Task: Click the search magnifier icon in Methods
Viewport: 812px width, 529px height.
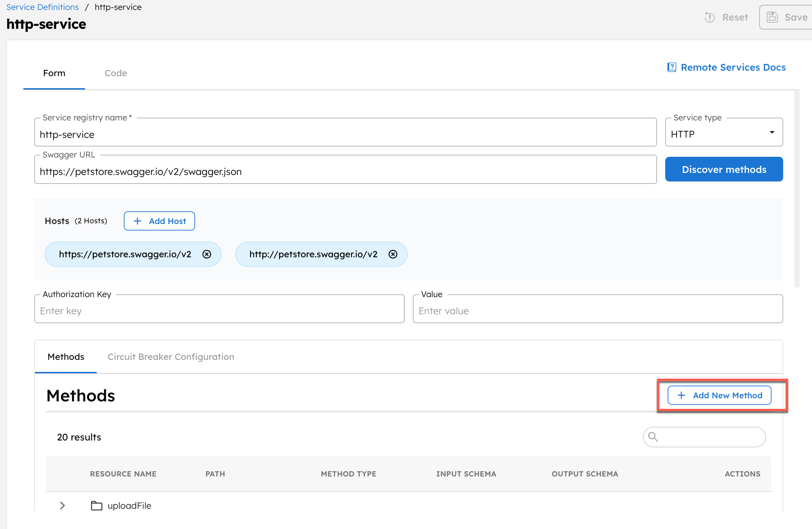Action: point(653,437)
